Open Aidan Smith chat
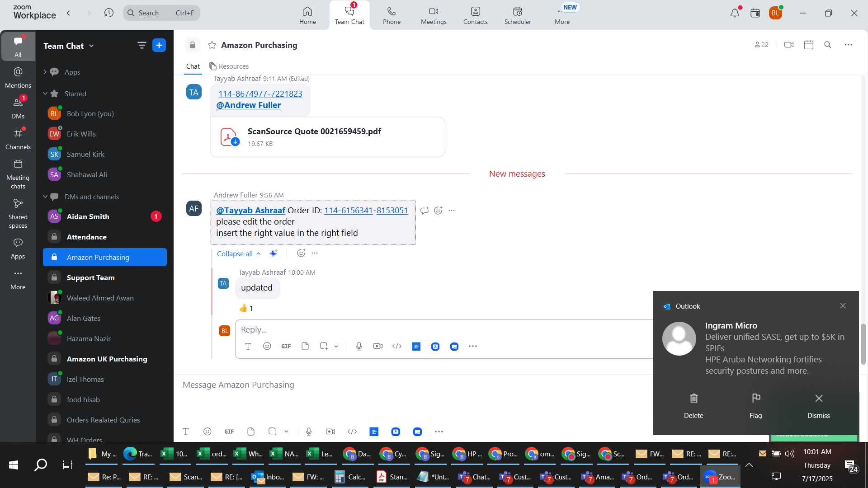This screenshot has width=868, height=488. coord(105,216)
